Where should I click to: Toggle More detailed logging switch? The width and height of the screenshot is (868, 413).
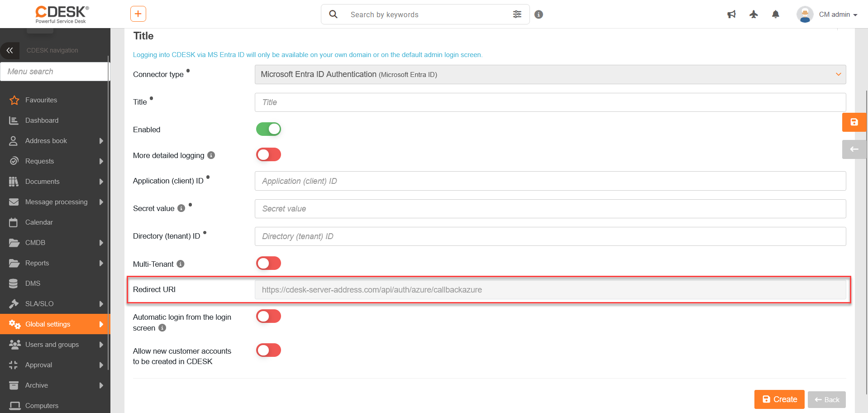(x=268, y=155)
